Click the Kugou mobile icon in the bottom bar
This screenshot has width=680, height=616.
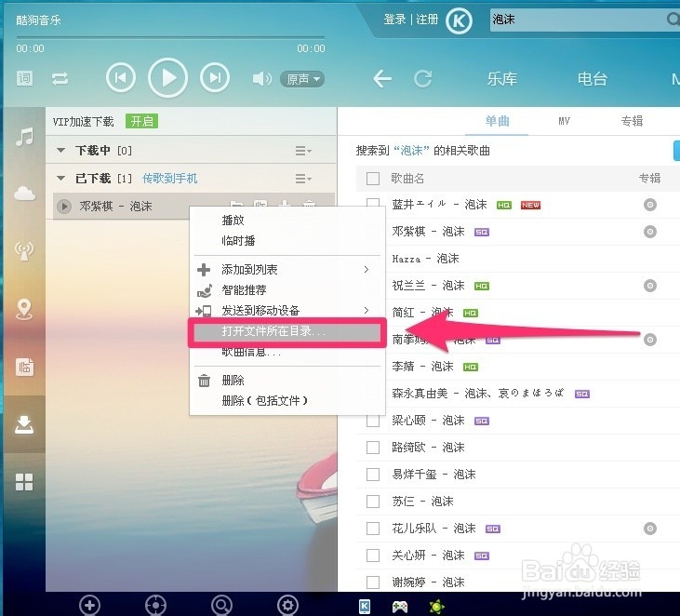(x=365, y=606)
